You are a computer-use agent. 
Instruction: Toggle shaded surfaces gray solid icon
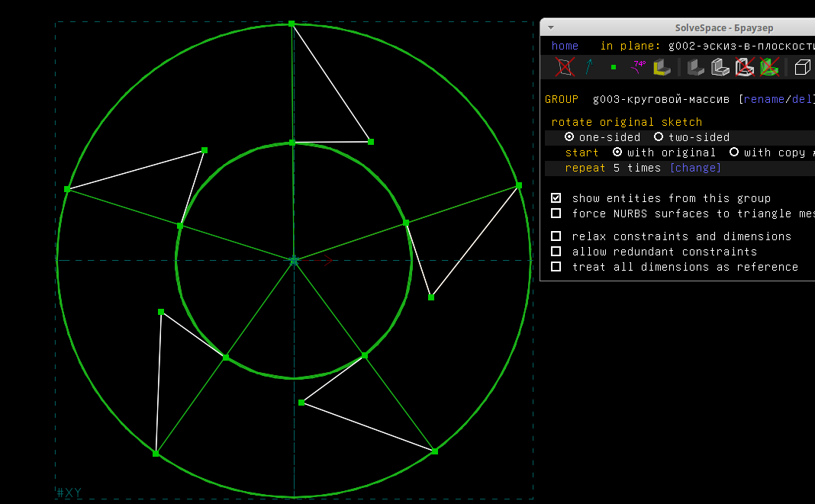(x=695, y=67)
